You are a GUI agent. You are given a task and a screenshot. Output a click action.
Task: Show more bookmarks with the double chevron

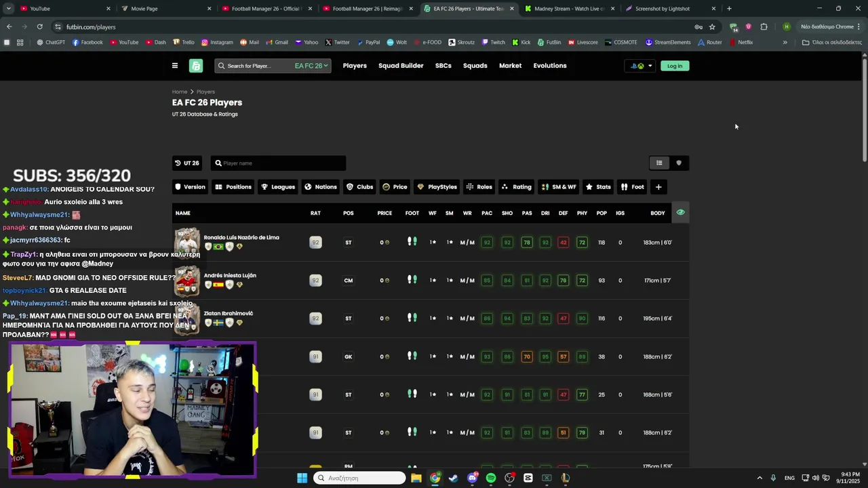click(x=785, y=42)
